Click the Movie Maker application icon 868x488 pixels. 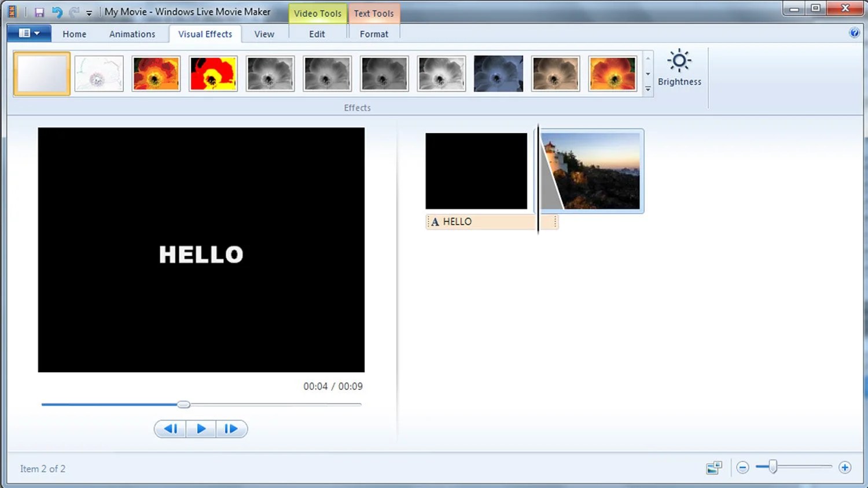coord(12,11)
